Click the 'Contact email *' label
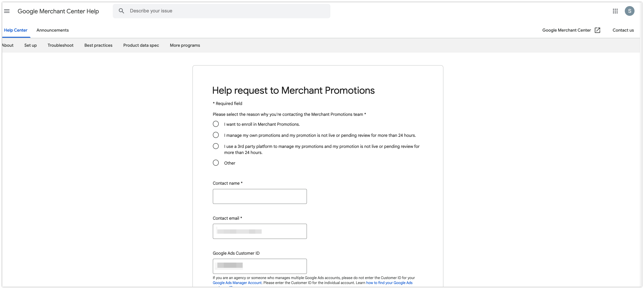This screenshot has width=644, height=289. [x=227, y=218]
